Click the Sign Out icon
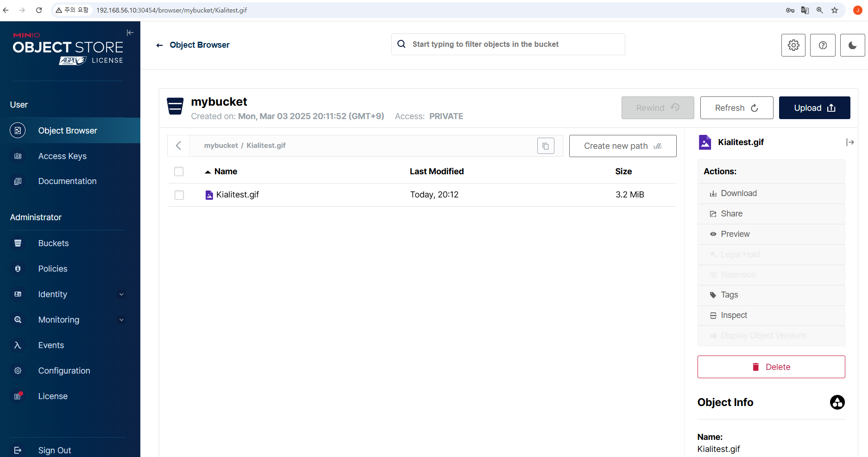 point(18,451)
